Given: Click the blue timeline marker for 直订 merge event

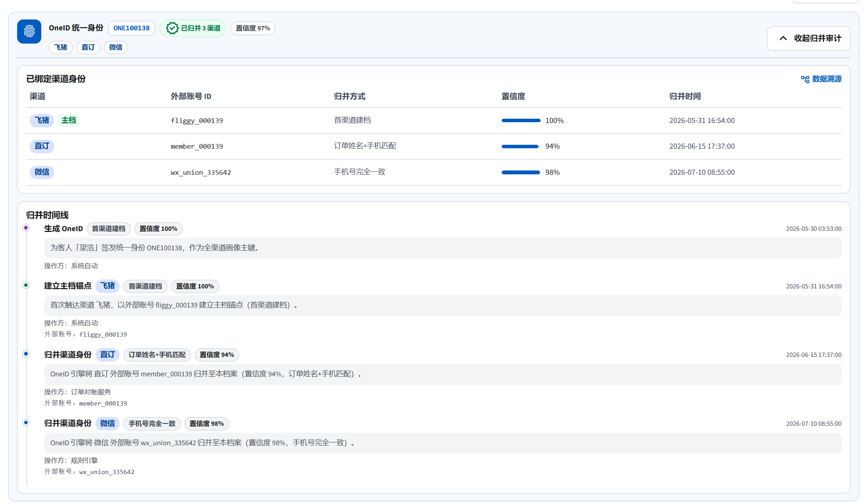Looking at the screenshot, I should [x=26, y=354].
